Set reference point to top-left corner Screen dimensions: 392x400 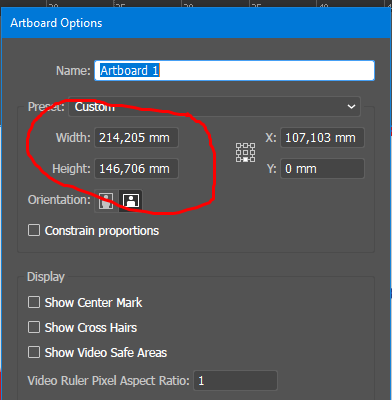tap(239, 146)
